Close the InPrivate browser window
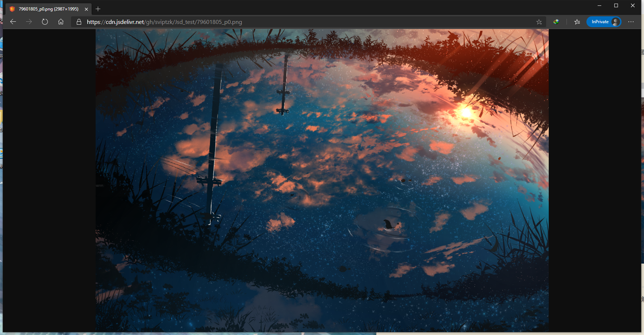The width and height of the screenshot is (644, 335). 633,5
